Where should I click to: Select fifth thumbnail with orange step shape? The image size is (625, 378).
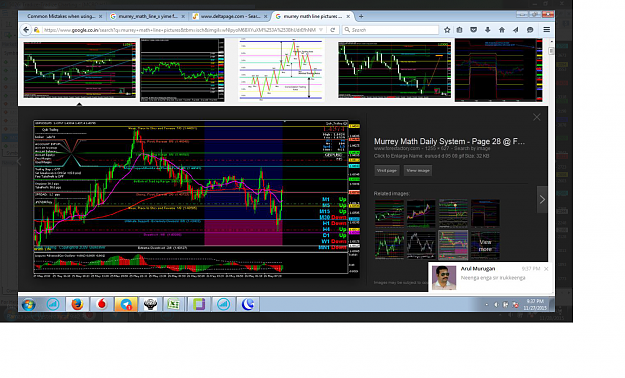499,70
